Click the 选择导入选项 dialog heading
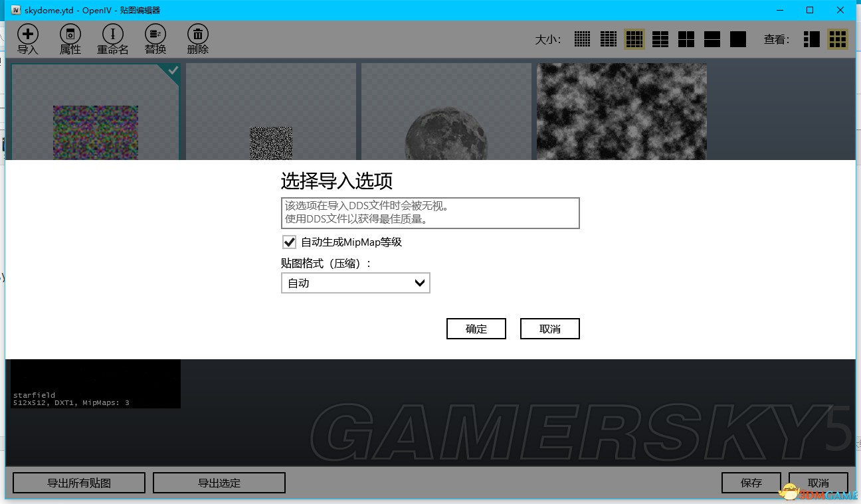Viewport: 861px width, 504px height. (x=337, y=181)
